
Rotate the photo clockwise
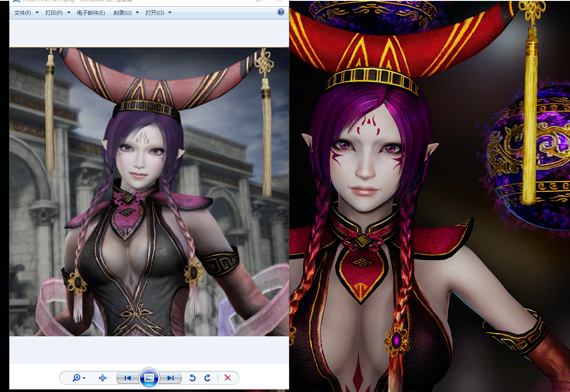[x=207, y=378]
